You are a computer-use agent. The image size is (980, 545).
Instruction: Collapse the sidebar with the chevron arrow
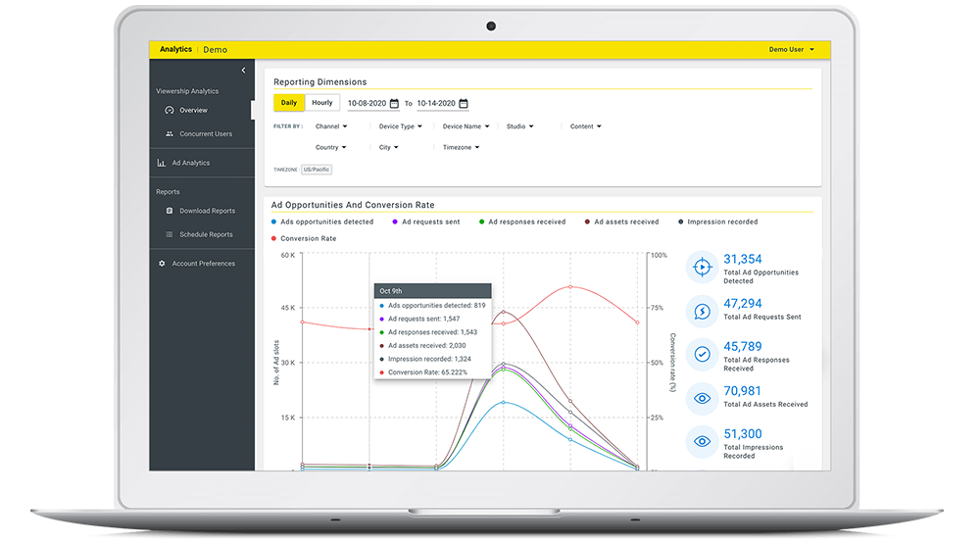click(x=243, y=71)
